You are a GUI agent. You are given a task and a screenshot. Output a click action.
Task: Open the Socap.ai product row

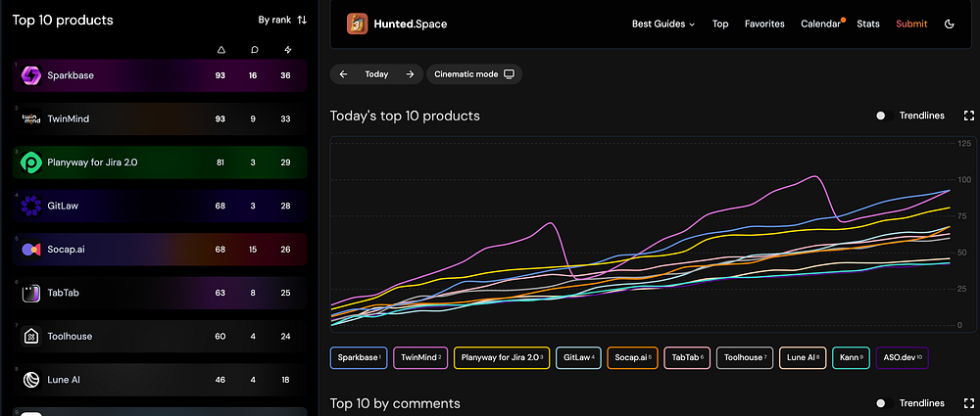point(160,250)
